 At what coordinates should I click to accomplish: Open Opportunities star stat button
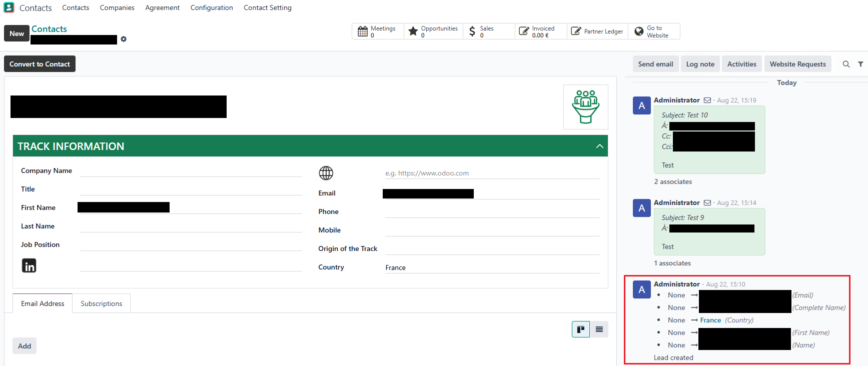[x=433, y=31]
